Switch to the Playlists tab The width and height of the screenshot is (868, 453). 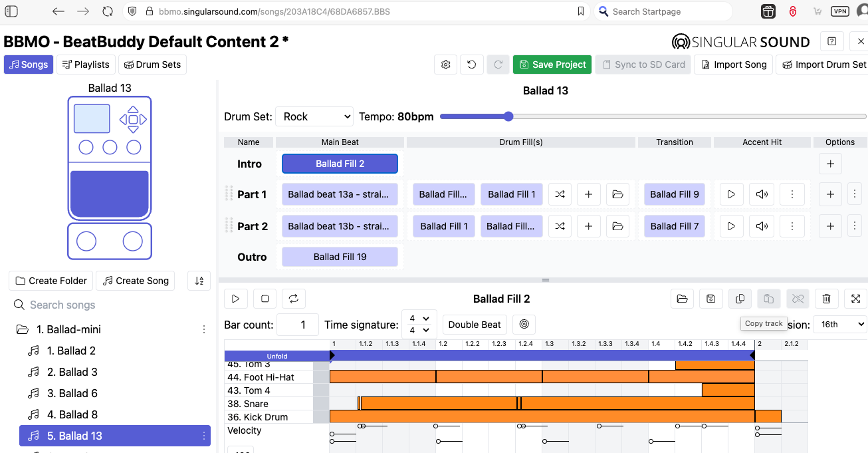86,65
